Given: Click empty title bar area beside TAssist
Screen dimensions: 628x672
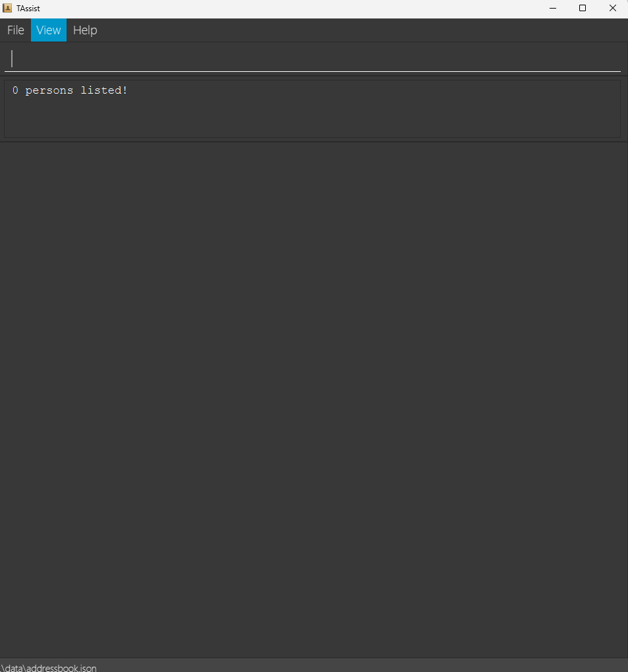Looking at the screenshot, I should coord(291,8).
